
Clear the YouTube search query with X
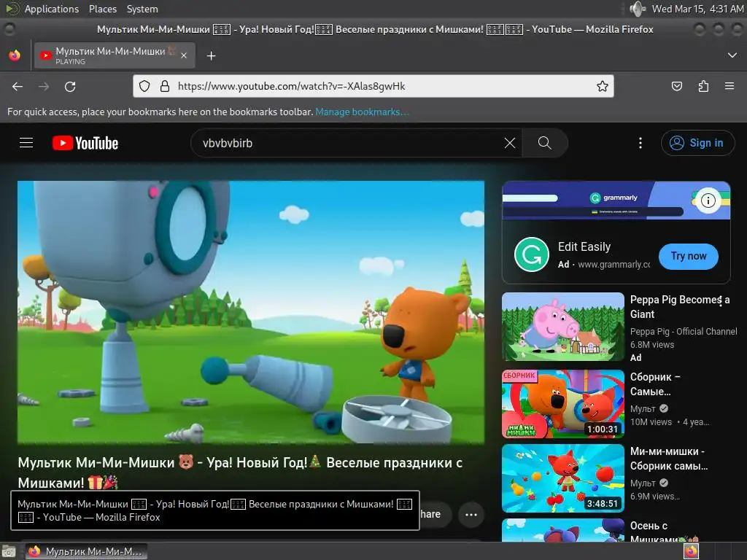510,143
